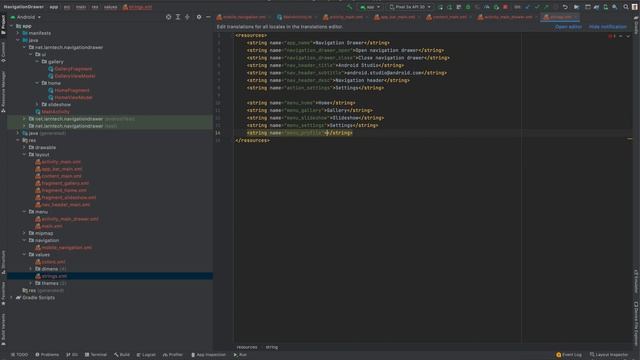Image resolution: width=640 pixels, height=360 pixels.
Task: Open the Pixel 3a API 30 device dropdown
Action: click(x=409, y=7)
